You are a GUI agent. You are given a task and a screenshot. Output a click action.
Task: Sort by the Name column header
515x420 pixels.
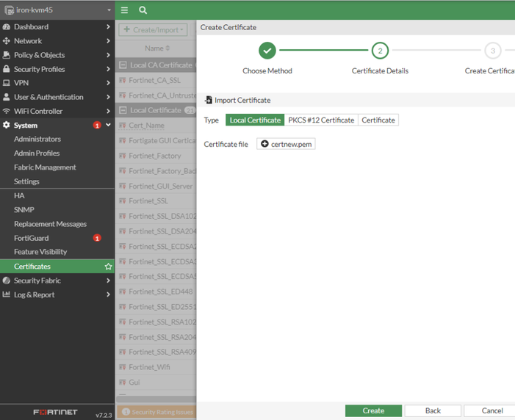(x=157, y=48)
